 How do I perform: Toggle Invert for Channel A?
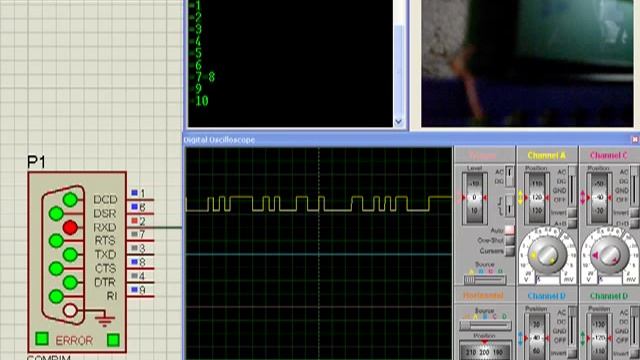(572, 213)
